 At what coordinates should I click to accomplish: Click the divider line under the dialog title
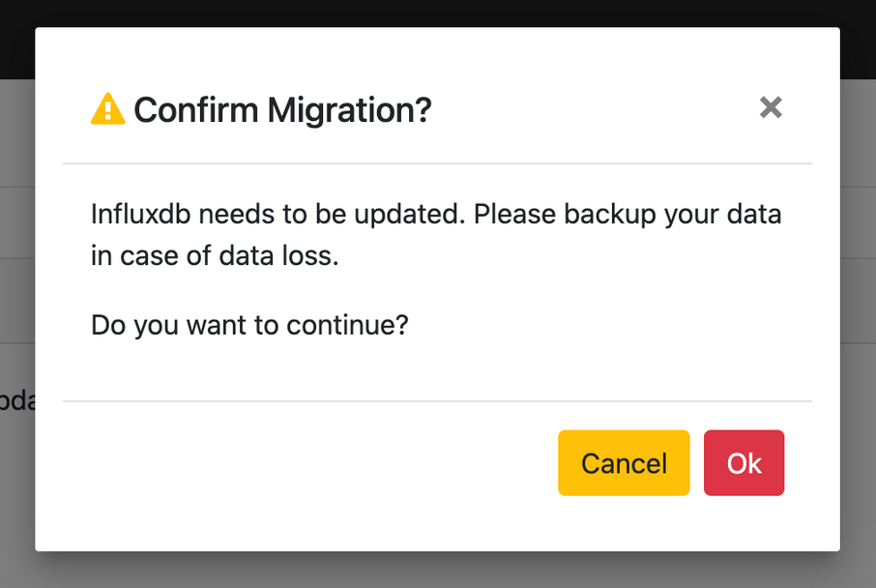(437, 163)
